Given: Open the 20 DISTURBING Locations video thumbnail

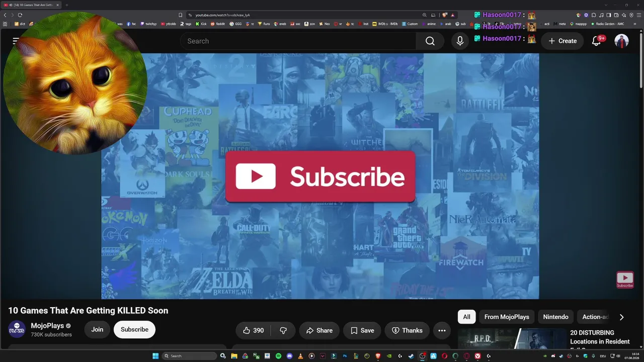Looking at the screenshot, I should tap(512, 339).
